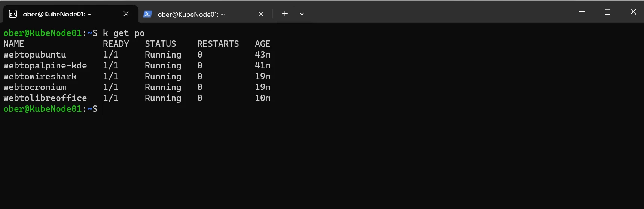Click the webtocromium pod name
644x209 pixels.
(x=35, y=87)
